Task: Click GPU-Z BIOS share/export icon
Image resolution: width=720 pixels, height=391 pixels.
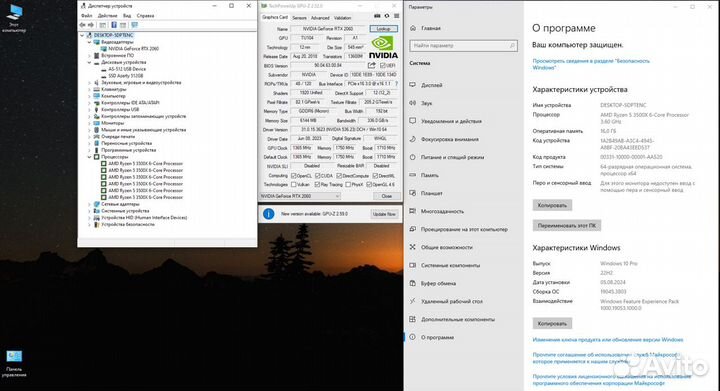Action: [x=371, y=66]
